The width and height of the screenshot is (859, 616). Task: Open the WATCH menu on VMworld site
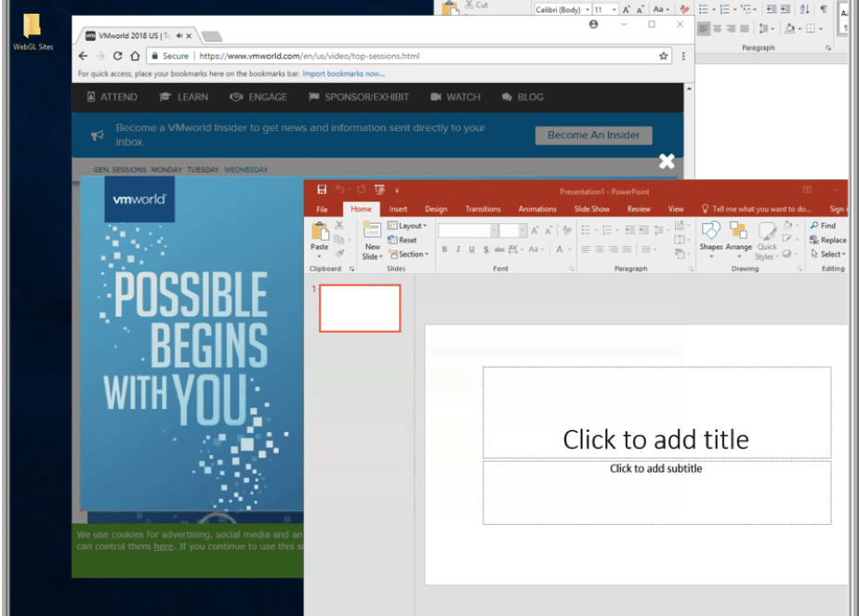[456, 97]
